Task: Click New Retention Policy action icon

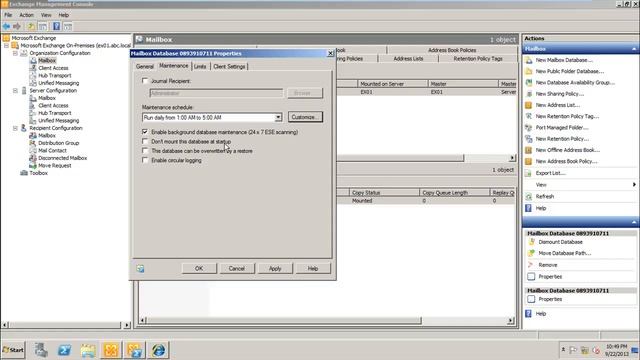Action: point(529,139)
